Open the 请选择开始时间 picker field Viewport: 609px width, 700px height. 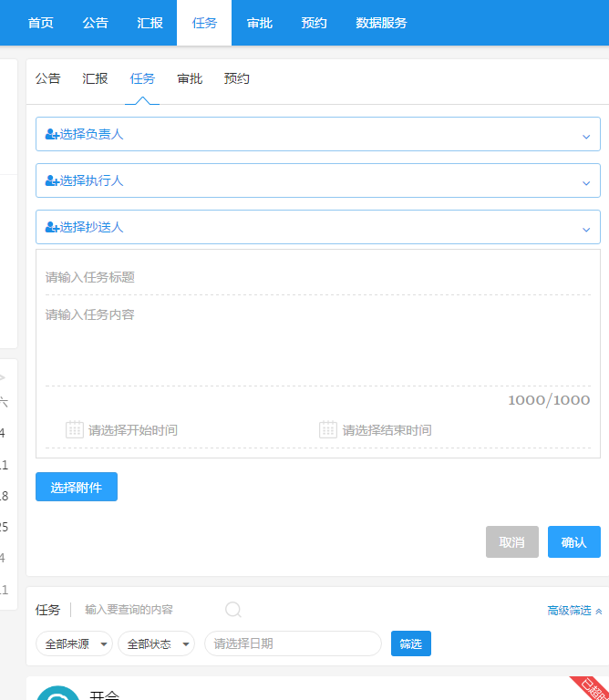click(133, 430)
